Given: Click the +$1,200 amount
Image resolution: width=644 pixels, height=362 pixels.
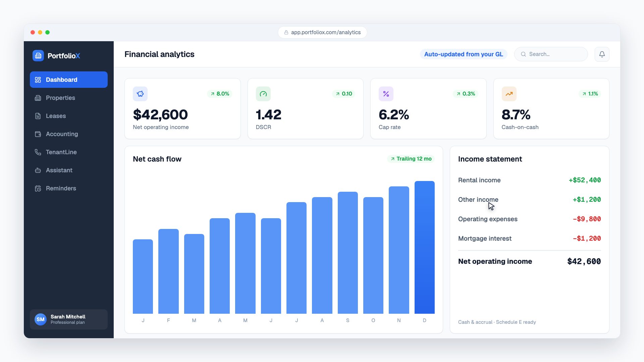Looking at the screenshot, I should point(587,200).
